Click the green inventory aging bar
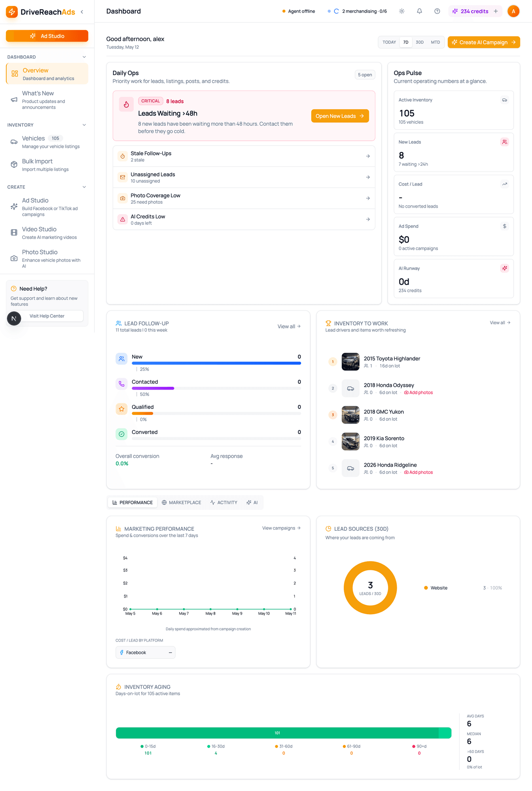Screen dimensions: 532x791 284,733
